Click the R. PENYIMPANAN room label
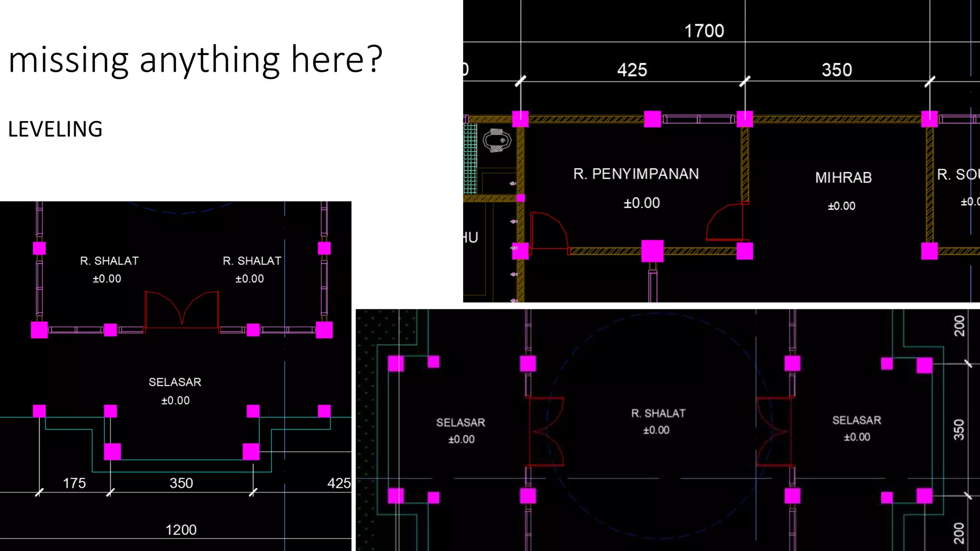Screen dimensions: 980x551 [635, 174]
